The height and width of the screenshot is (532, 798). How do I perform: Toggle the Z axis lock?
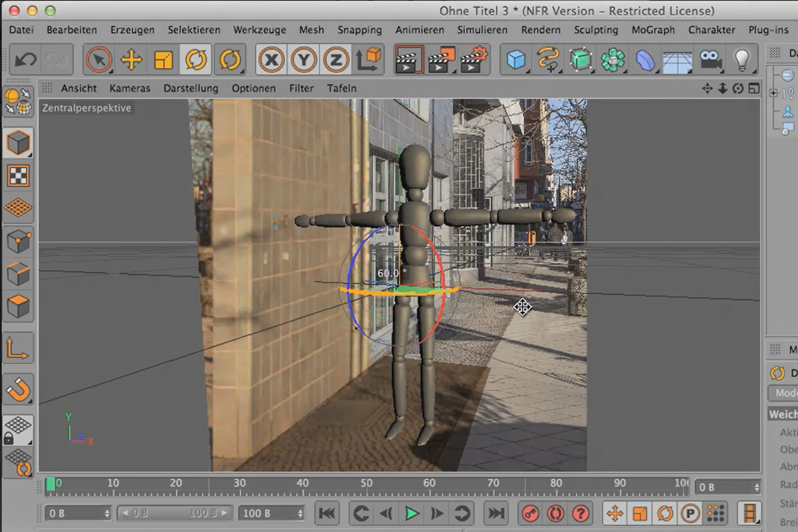tap(336, 61)
